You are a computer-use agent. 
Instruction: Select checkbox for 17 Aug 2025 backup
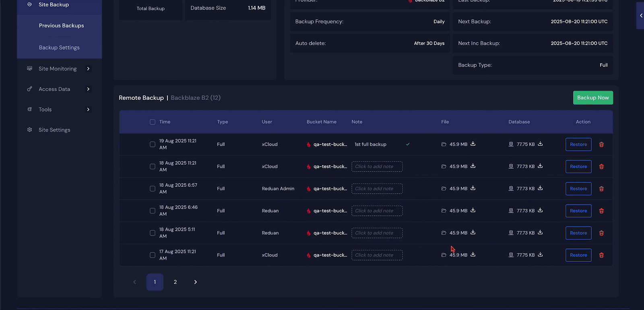click(153, 255)
